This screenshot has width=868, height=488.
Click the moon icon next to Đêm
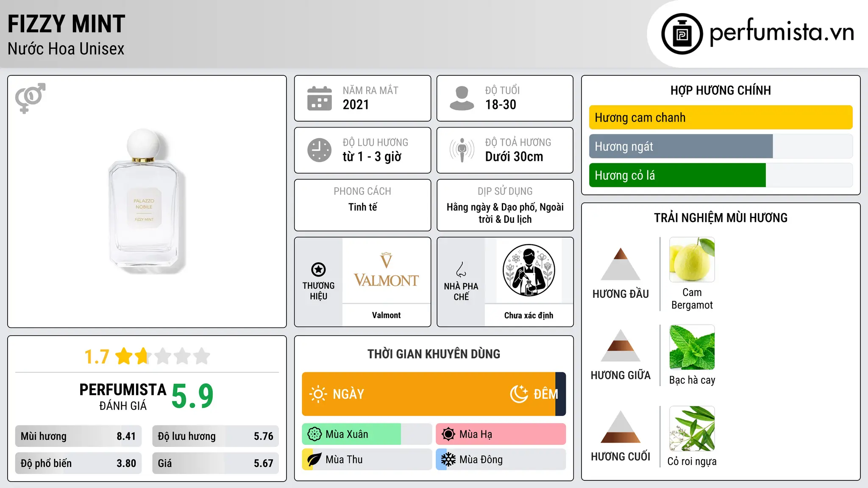coord(519,394)
